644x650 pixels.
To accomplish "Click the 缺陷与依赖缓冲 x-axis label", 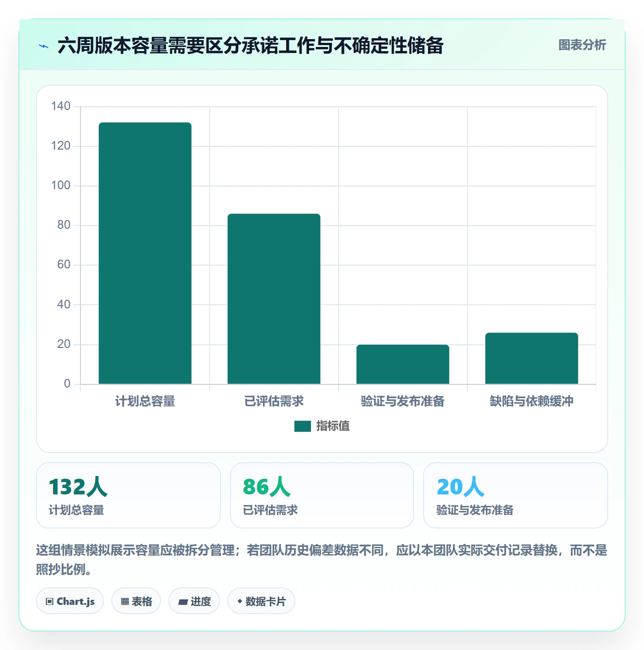I will pyautogui.click(x=531, y=401).
